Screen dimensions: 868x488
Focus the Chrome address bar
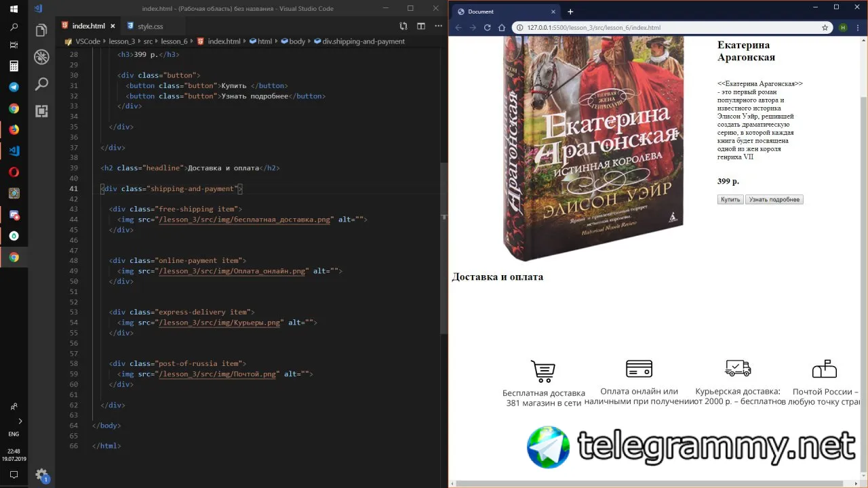pyautogui.click(x=671, y=28)
